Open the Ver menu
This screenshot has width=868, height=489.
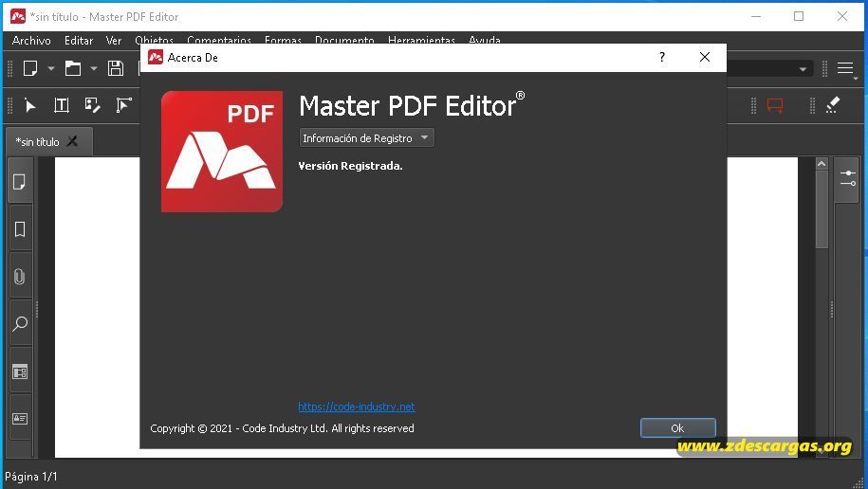pyautogui.click(x=114, y=41)
